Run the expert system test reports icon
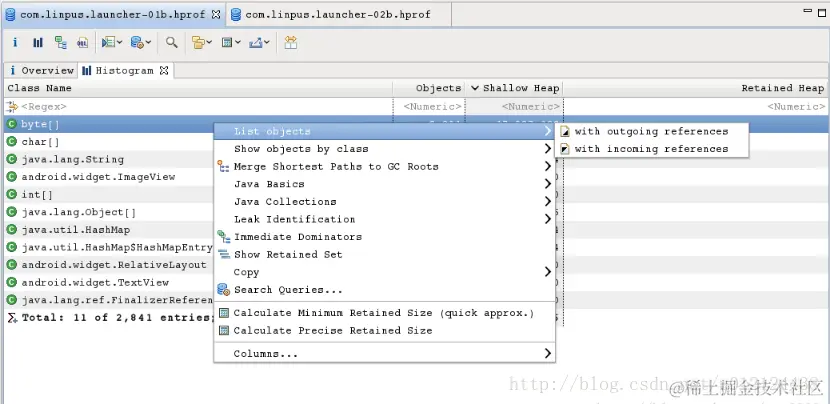830x404 pixels. pos(108,42)
